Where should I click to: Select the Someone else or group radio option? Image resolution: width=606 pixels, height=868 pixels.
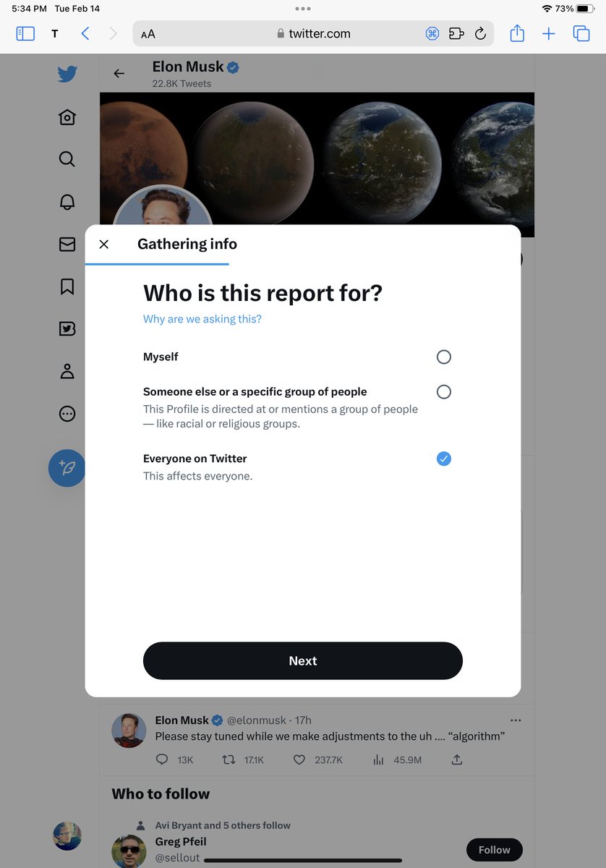point(443,391)
